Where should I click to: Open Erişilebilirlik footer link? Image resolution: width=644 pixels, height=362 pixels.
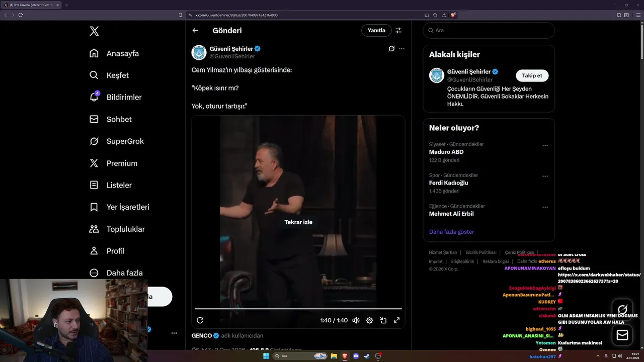tap(462, 261)
